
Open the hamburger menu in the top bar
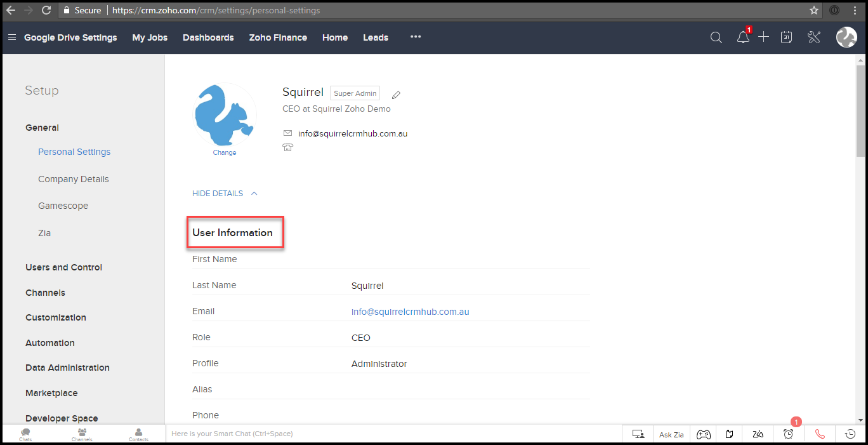(x=11, y=37)
